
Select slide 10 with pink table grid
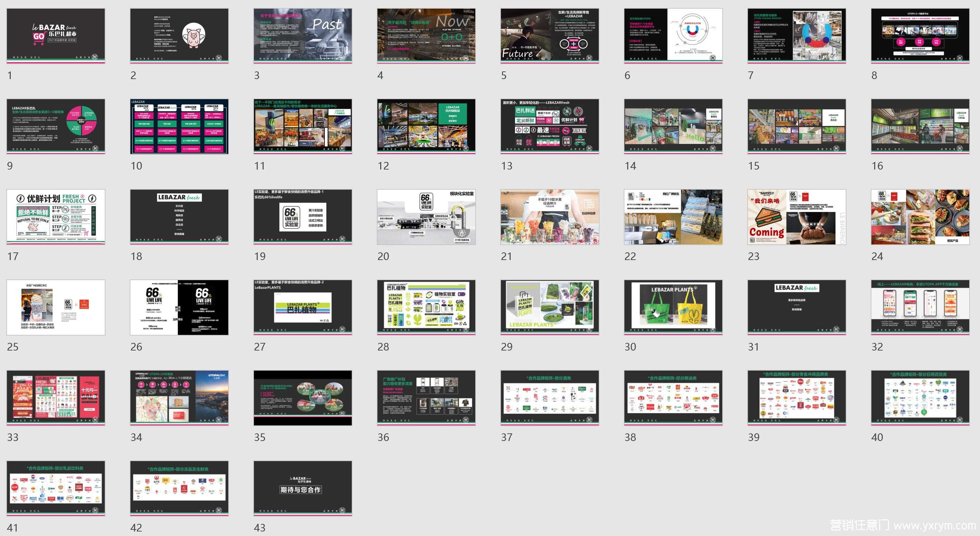click(179, 126)
